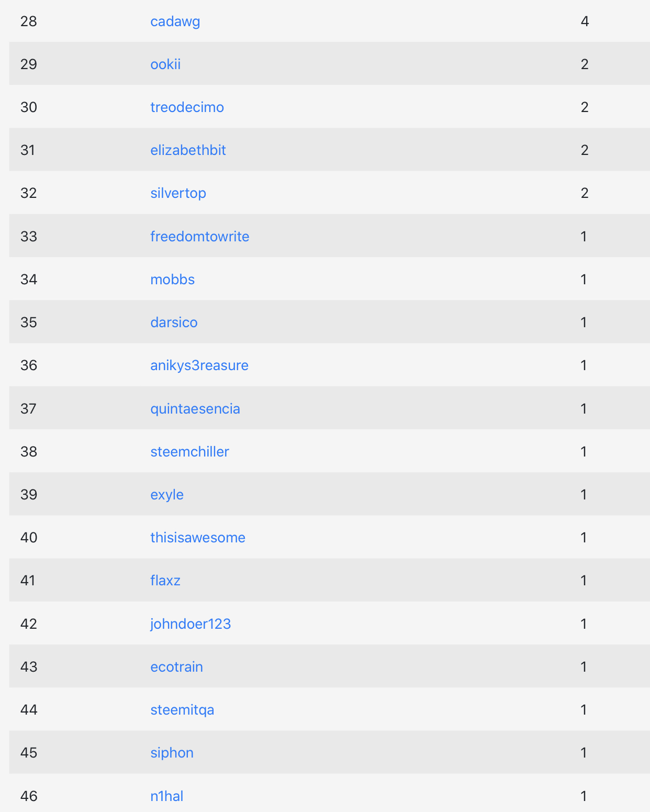Open treodecimo's profile link

187,107
